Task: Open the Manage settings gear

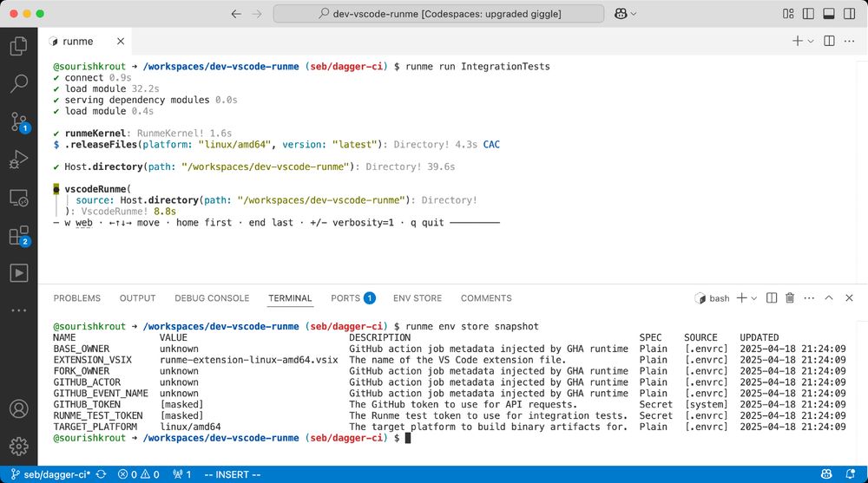Action: (19, 446)
